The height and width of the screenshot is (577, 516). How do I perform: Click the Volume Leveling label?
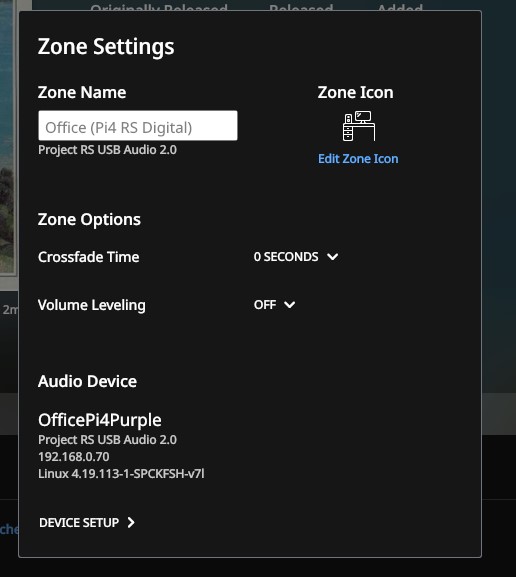(92, 305)
